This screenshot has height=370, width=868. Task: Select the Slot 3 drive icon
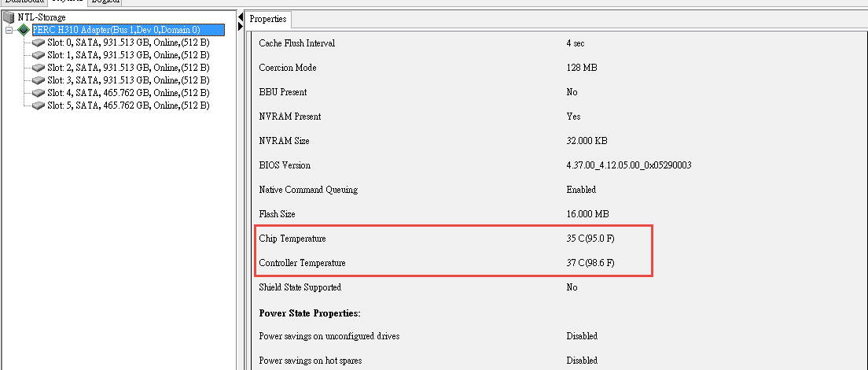39,80
